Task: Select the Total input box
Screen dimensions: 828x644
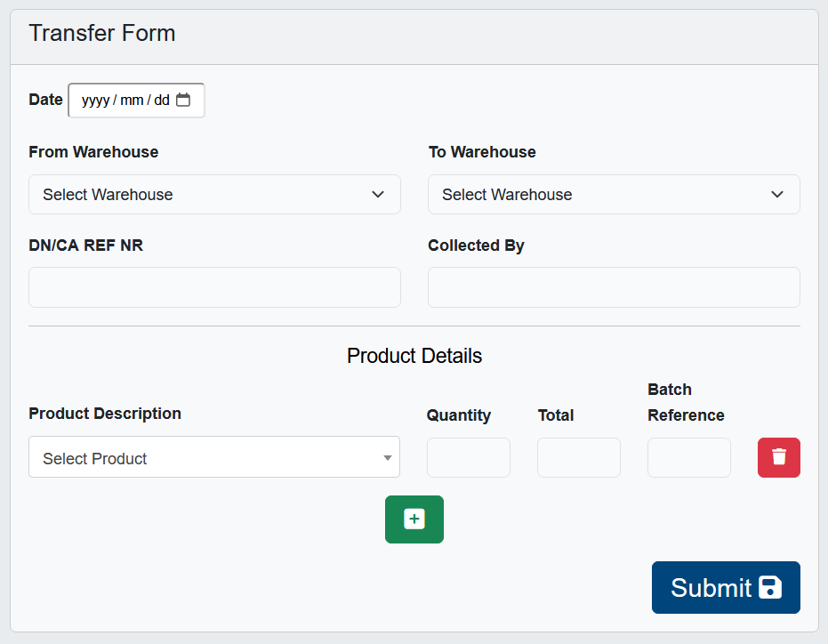Action: pyautogui.click(x=579, y=457)
